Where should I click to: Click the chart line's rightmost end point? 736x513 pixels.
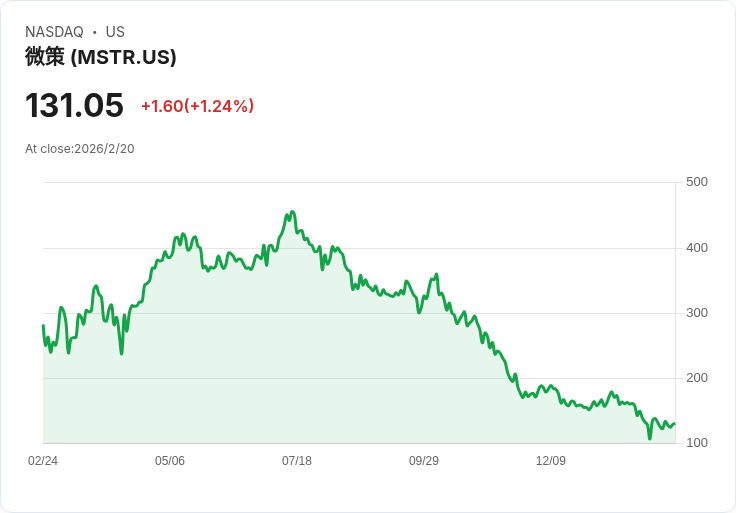[675, 424]
